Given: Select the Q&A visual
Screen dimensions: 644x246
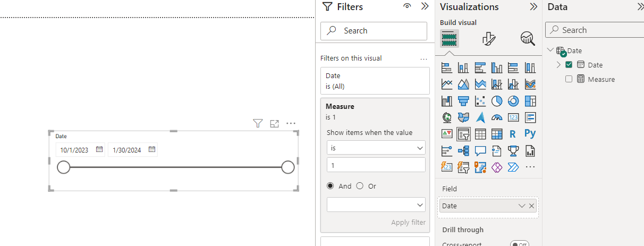Looking at the screenshot, I should [480, 151].
